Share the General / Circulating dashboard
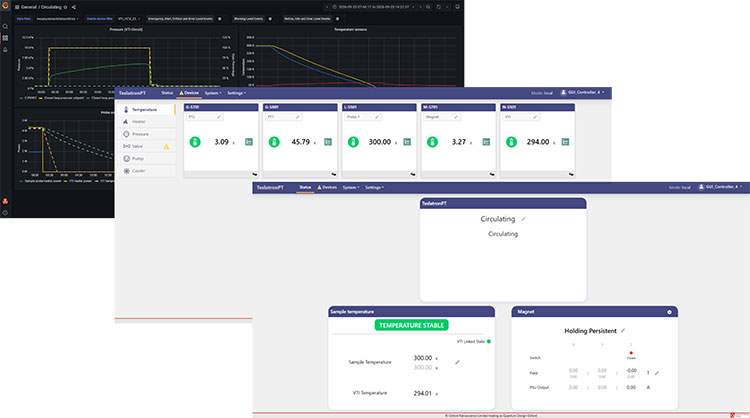The height and width of the screenshot is (418, 750). pos(74,7)
